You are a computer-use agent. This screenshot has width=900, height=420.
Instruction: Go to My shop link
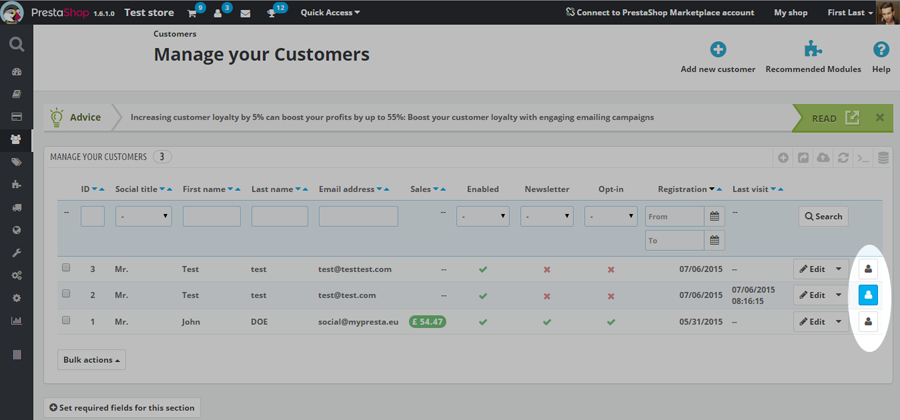coord(791,13)
